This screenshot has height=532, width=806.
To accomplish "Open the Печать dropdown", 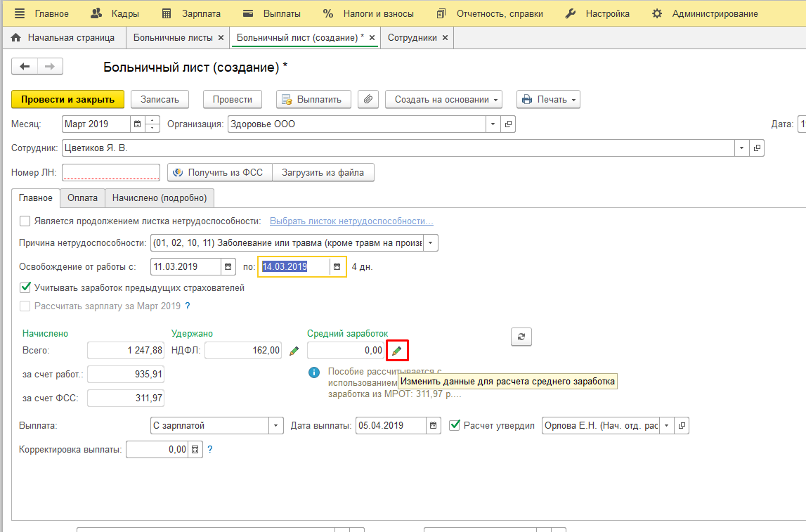I will [x=549, y=99].
